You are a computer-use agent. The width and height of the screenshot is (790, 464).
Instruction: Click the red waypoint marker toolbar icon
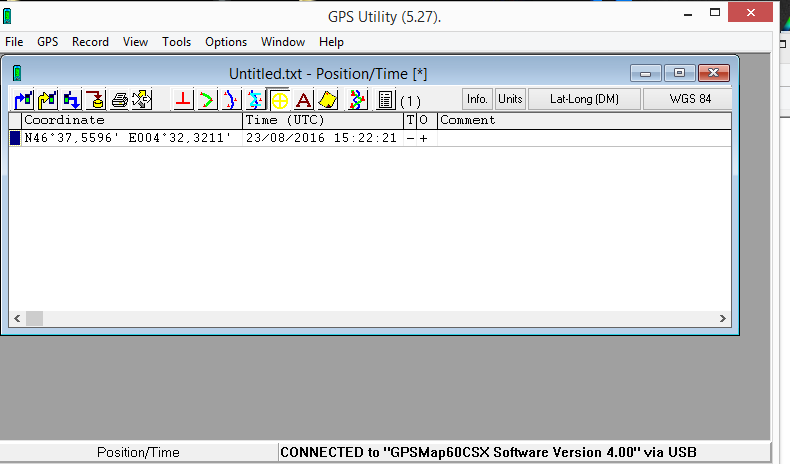(183, 100)
